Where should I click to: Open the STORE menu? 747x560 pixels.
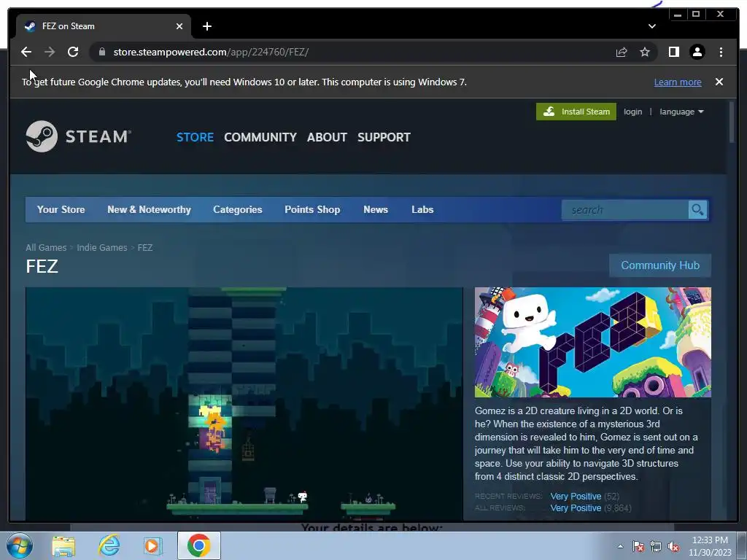tap(195, 137)
